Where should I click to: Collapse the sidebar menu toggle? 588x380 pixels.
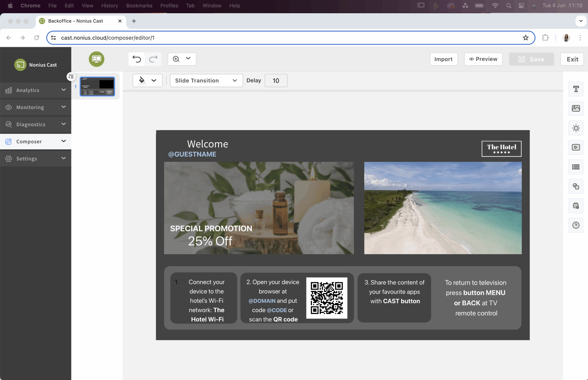pyautogui.click(x=71, y=77)
